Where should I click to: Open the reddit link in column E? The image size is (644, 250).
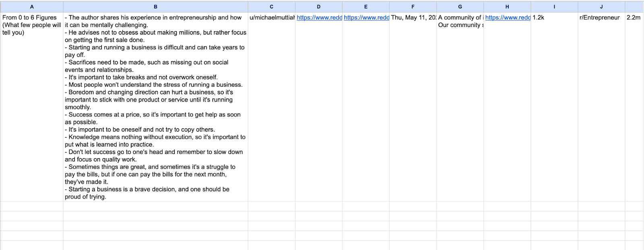coord(366,18)
